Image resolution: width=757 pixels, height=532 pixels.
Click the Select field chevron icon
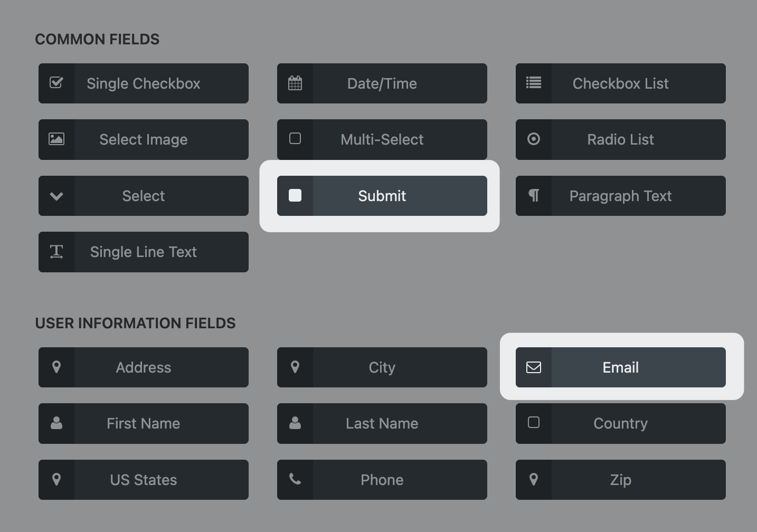tap(56, 196)
